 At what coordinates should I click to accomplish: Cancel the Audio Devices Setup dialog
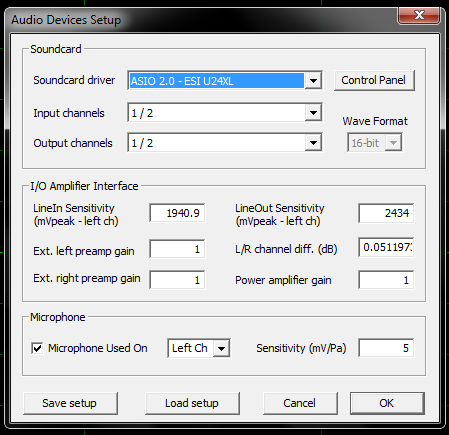(x=300, y=403)
